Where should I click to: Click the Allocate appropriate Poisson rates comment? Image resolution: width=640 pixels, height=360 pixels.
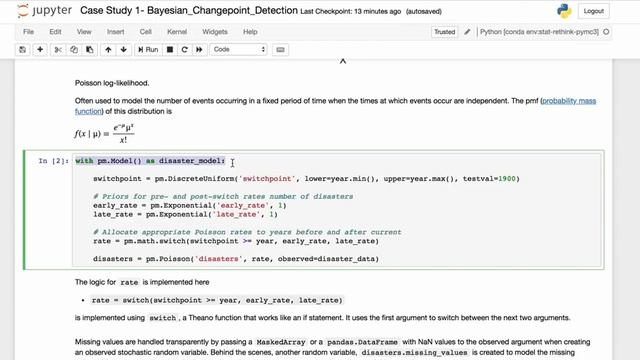247,232
